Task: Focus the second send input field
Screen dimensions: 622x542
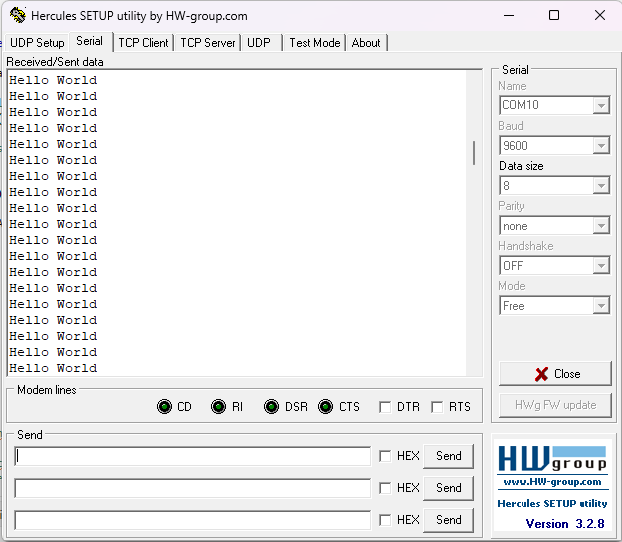Action: pyautogui.click(x=193, y=488)
